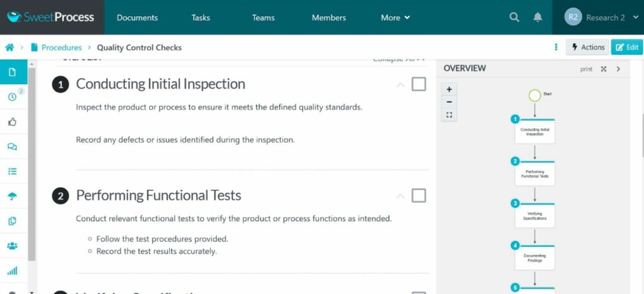Open the Research 2 account dropdown
Screen dimensions: 644x294
click(x=597, y=18)
